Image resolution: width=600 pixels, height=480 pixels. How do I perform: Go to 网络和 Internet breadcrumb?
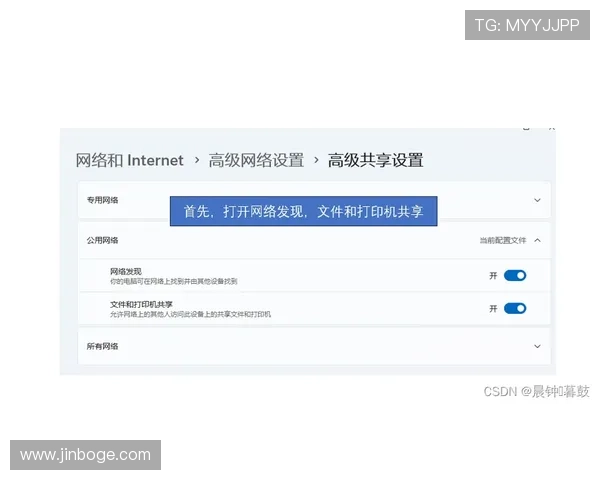(130, 160)
